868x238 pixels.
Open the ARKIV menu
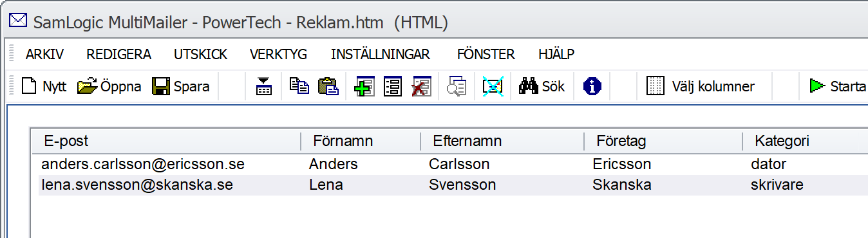44,55
